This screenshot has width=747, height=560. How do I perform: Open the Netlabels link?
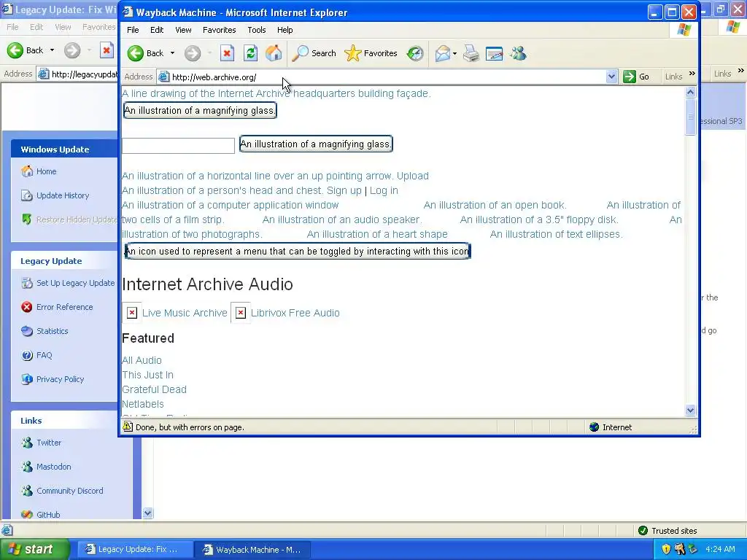(x=143, y=404)
